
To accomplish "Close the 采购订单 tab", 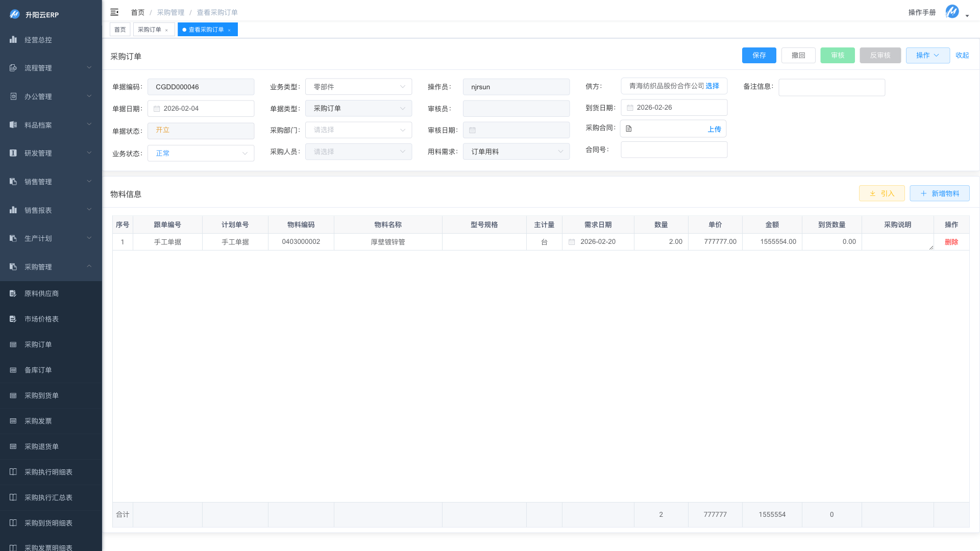I will point(166,30).
